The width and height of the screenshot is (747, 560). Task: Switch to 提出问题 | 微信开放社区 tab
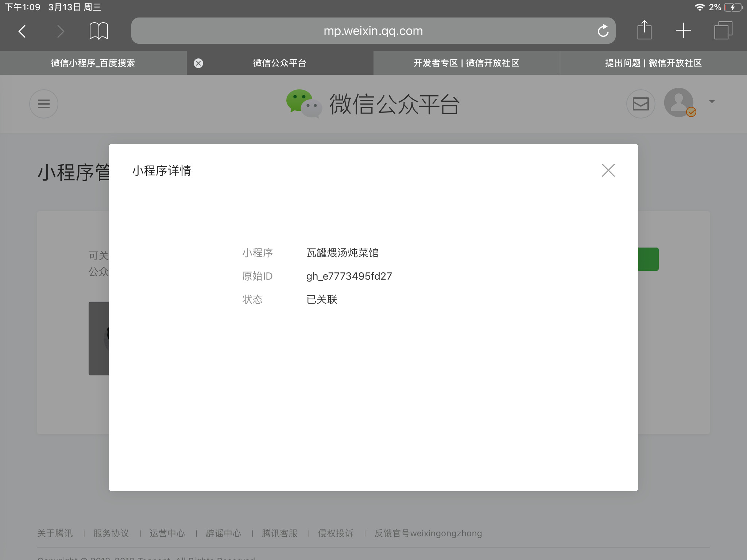[653, 63]
